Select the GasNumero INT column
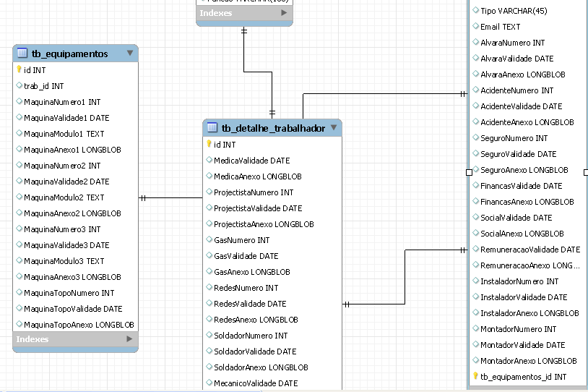This screenshot has height=392, width=588. (241, 240)
